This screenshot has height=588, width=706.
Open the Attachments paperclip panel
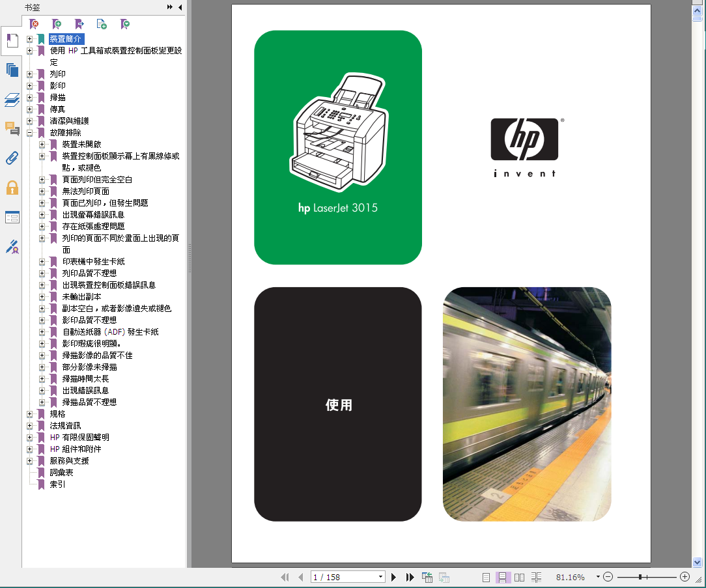click(x=12, y=158)
